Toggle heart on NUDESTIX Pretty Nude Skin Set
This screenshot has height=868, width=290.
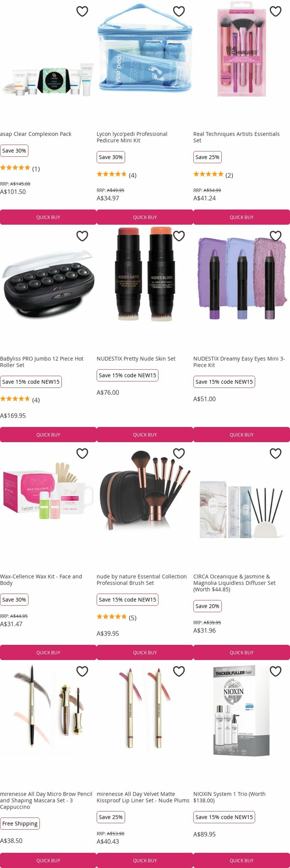[x=179, y=236]
